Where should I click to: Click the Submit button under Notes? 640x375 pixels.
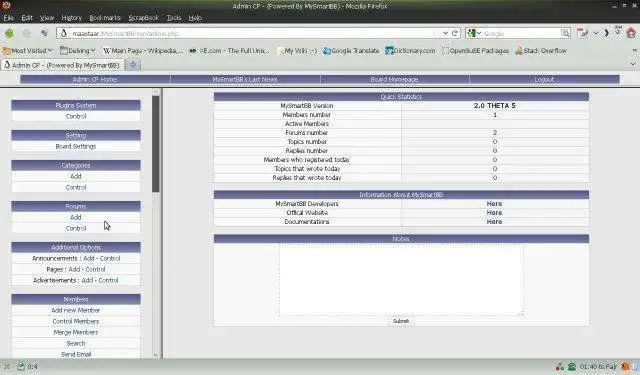401,321
